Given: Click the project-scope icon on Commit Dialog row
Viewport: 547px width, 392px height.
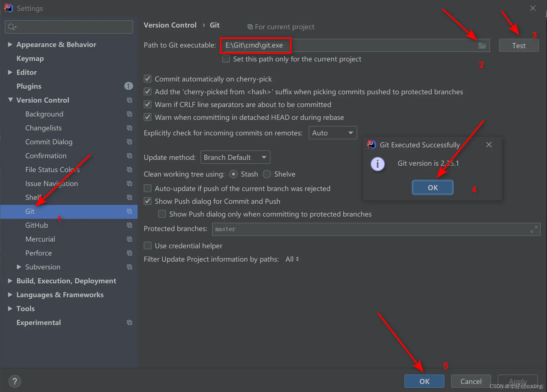Looking at the screenshot, I should point(130,142).
